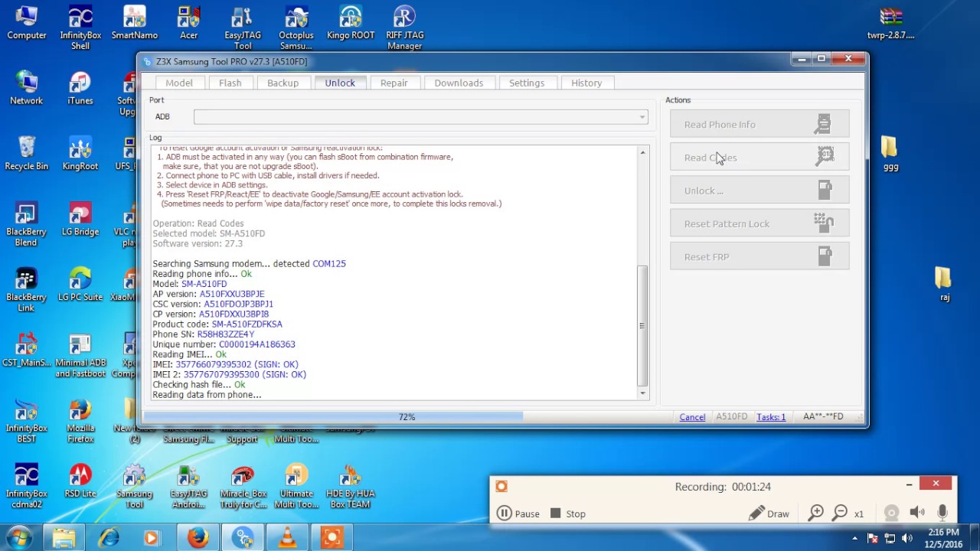
Task: Open the ggg folder on desktop
Action: 890,153
